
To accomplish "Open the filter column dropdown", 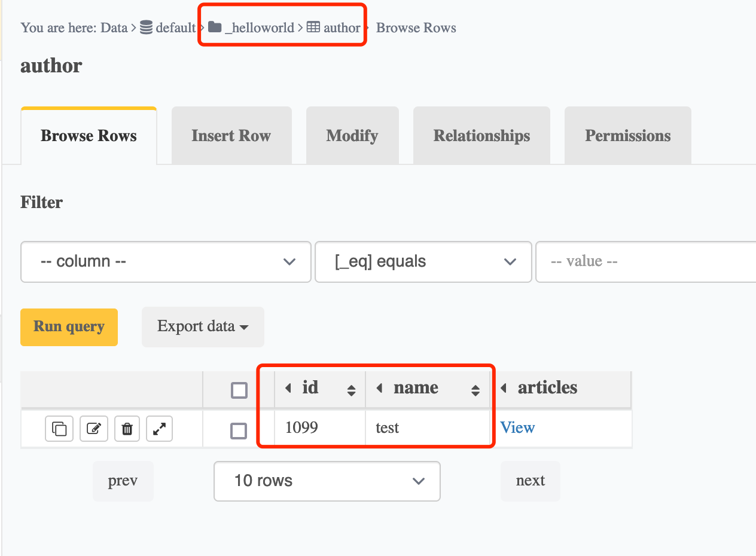I will [x=166, y=262].
